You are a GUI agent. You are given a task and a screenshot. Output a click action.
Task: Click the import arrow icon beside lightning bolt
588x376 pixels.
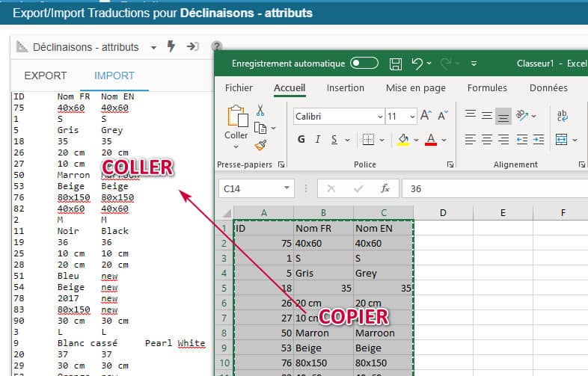point(192,46)
